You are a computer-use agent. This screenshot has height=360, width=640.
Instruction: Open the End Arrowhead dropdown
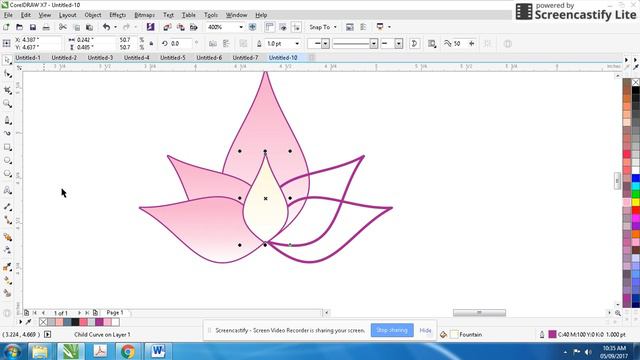[x=399, y=44]
